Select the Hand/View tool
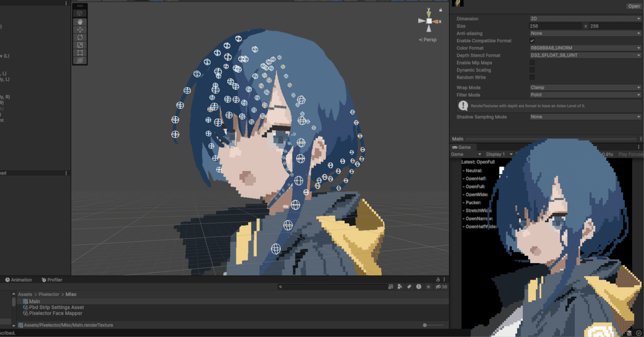Viewport: 644px width, 337px height. pyautogui.click(x=80, y=22)
